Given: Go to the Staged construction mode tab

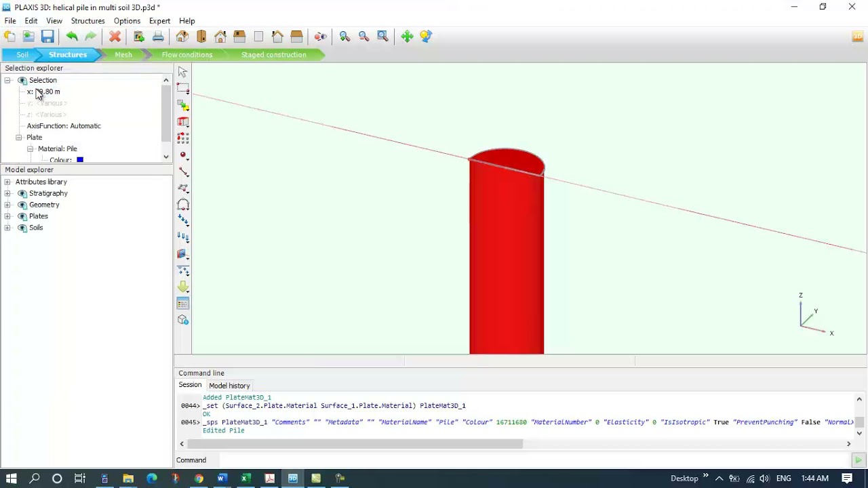Looking at the screenshot, I should coord(273,55).
